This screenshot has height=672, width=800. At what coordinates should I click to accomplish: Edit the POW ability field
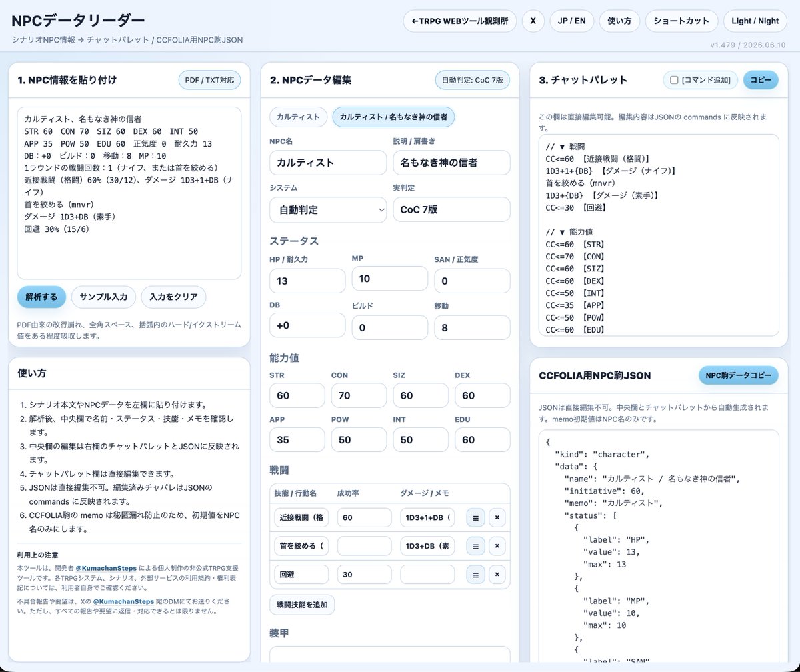[359, 440]
